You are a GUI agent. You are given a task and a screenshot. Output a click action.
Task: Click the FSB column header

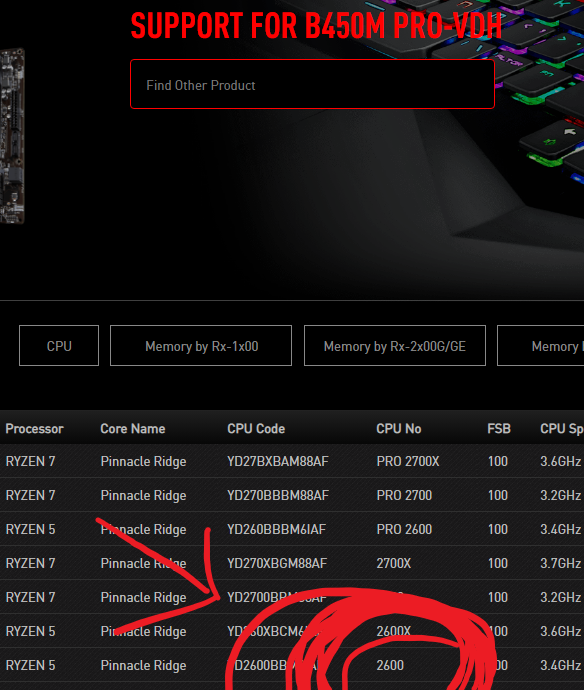[499, 429]
